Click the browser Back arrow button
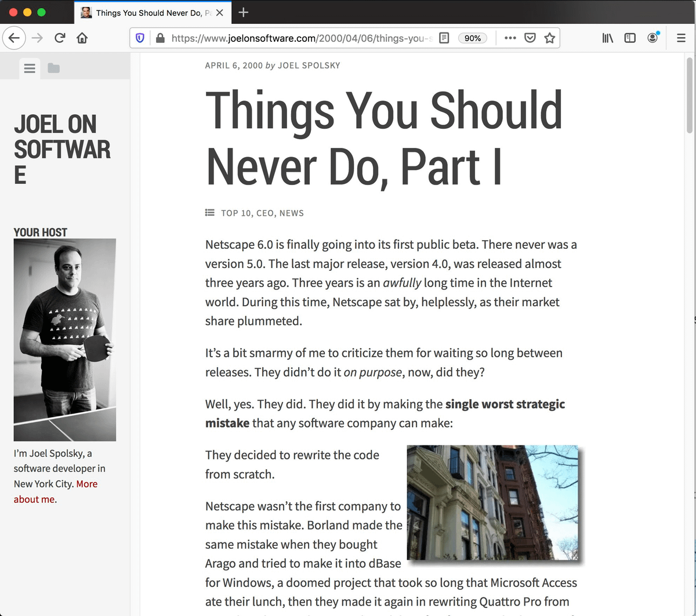The height and width of the screenshot is (616, 696). click(14, 38)
